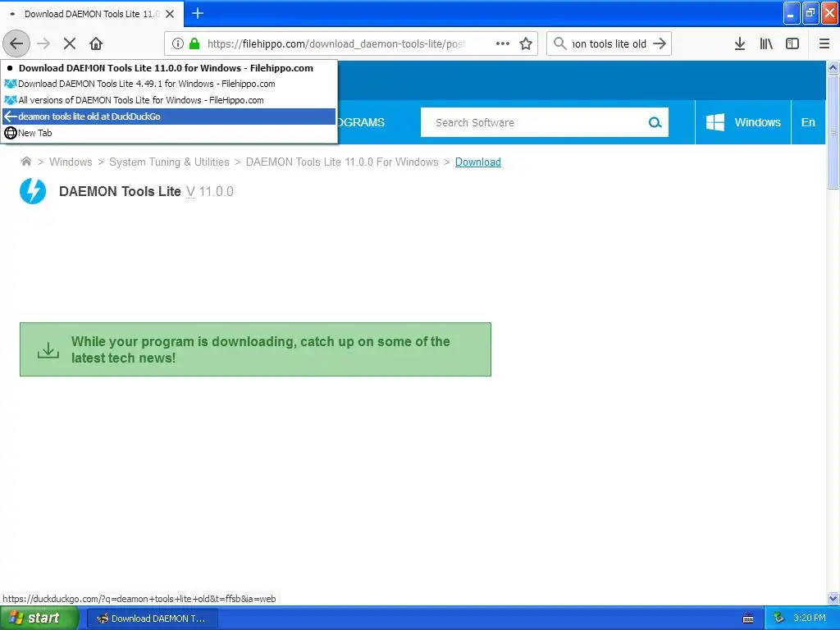This screenshot has width=840, height=630.
Task: Click the address bar URL field
Action: (x=337, y=43)
